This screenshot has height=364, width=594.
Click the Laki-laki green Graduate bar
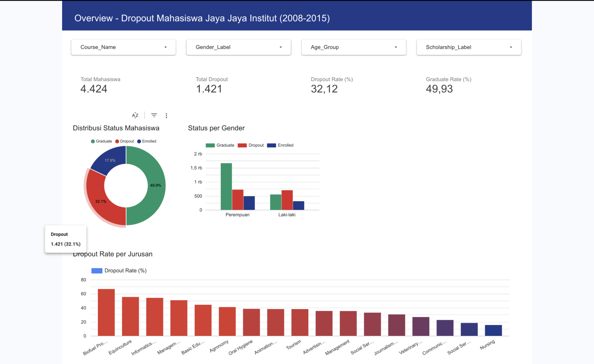point(276,202)
